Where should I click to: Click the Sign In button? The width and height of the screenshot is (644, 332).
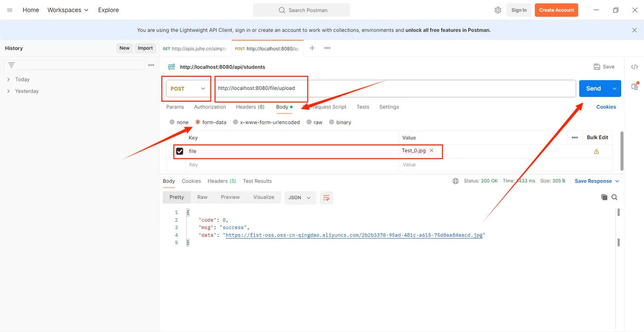[x=519, y=10]
